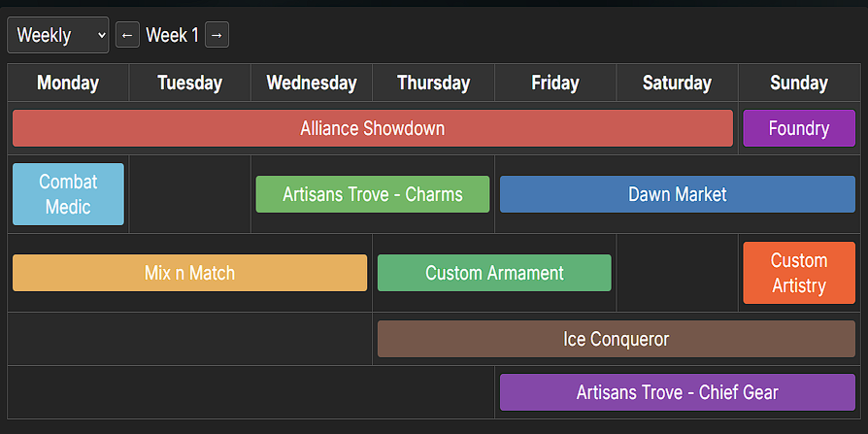The width and height of the screenshot is (868, 434).
Task: Open the Weekly view dropdown
Action: pyautogui.click(x=57, y=36)
